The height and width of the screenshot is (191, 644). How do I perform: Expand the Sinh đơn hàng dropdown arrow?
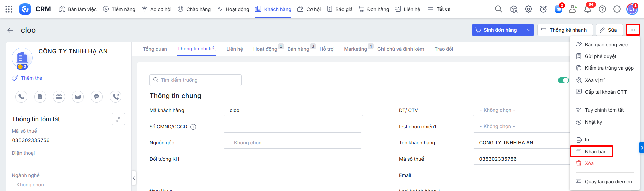(528, 30)
